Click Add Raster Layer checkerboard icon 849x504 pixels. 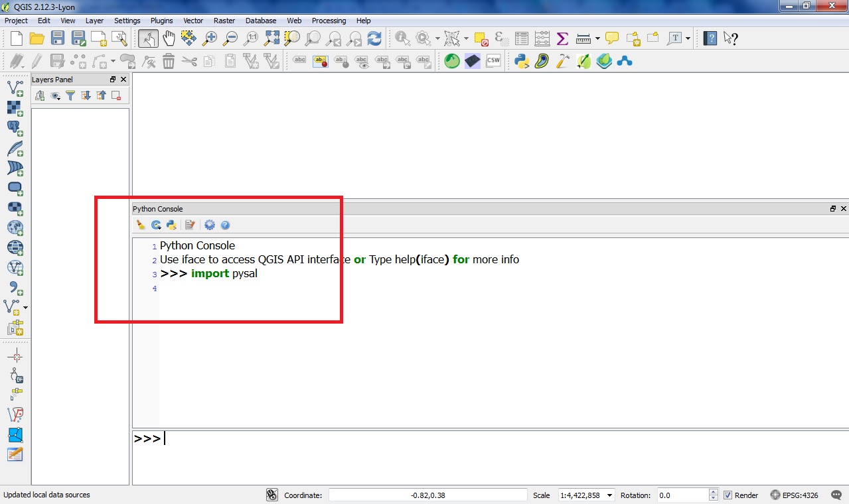15,108
